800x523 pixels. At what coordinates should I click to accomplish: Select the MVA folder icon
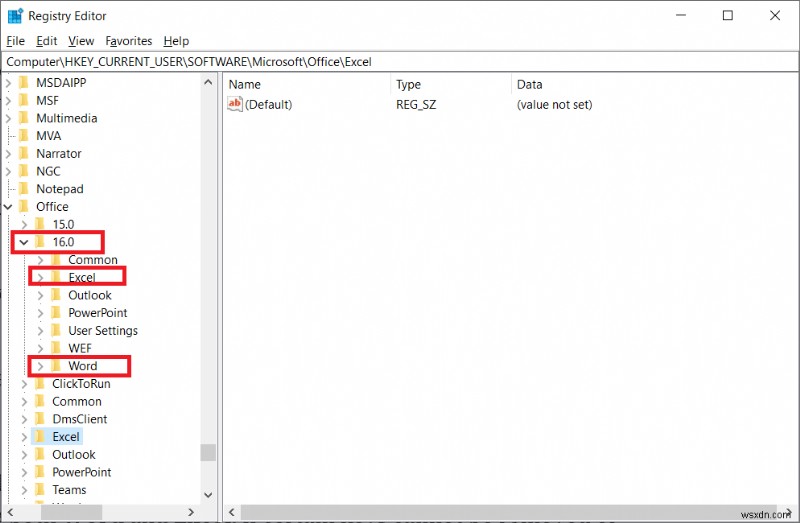[23, 136]
